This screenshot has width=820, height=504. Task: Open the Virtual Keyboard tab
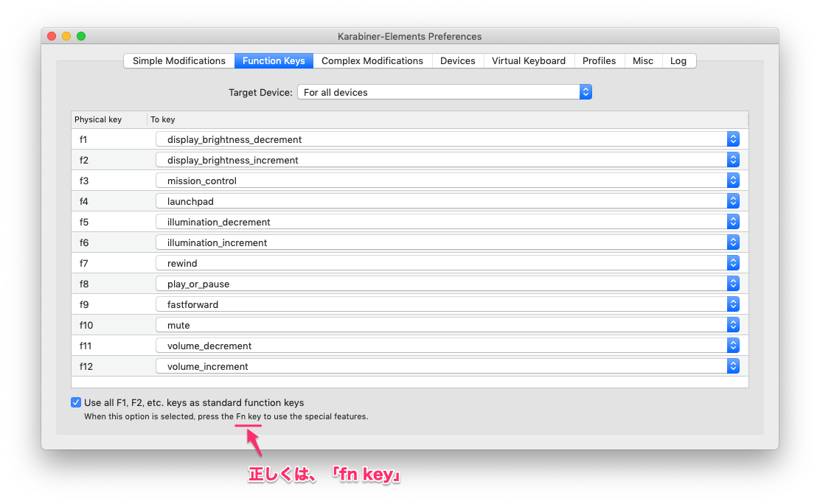point(529,60)
